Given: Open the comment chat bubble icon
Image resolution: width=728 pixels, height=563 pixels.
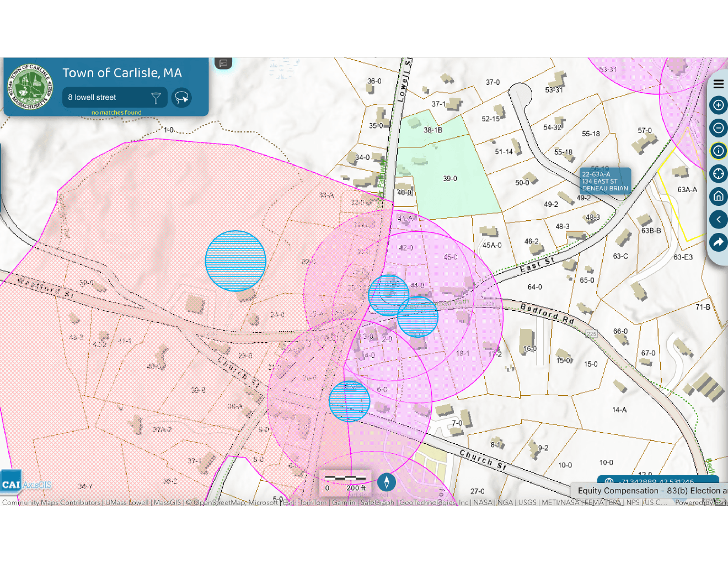Looking at the screenshot, I should [223, 63].
